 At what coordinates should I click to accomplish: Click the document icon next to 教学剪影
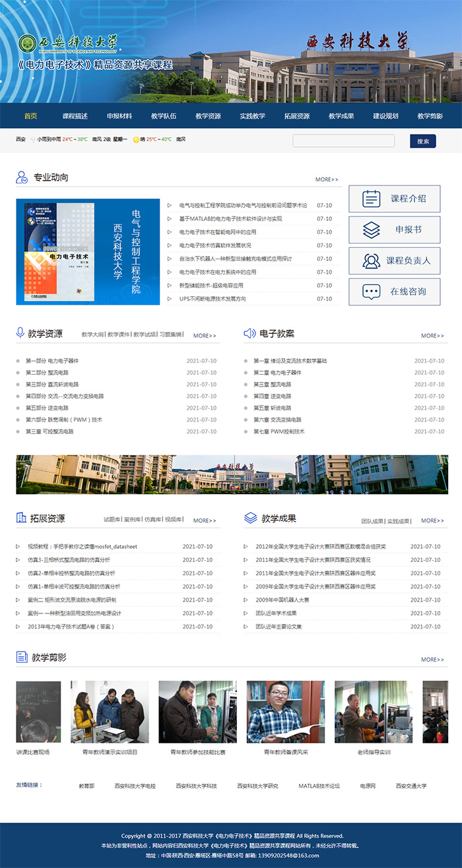tap(21, 657)
